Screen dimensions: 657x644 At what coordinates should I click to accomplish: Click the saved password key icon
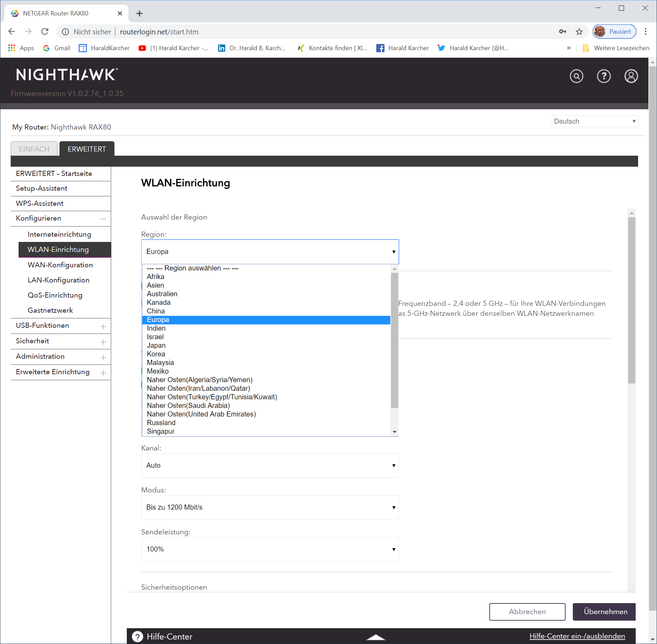(x=563, y=32)
